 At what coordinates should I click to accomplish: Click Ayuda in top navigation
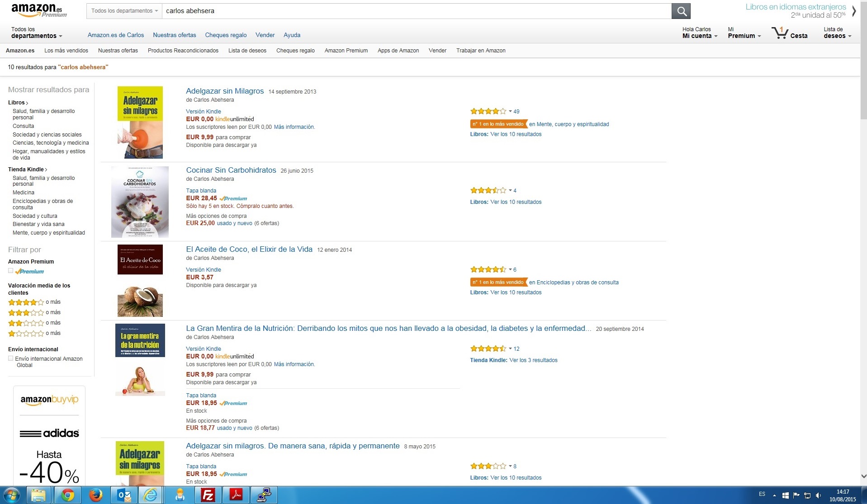[x=292, y=35]
